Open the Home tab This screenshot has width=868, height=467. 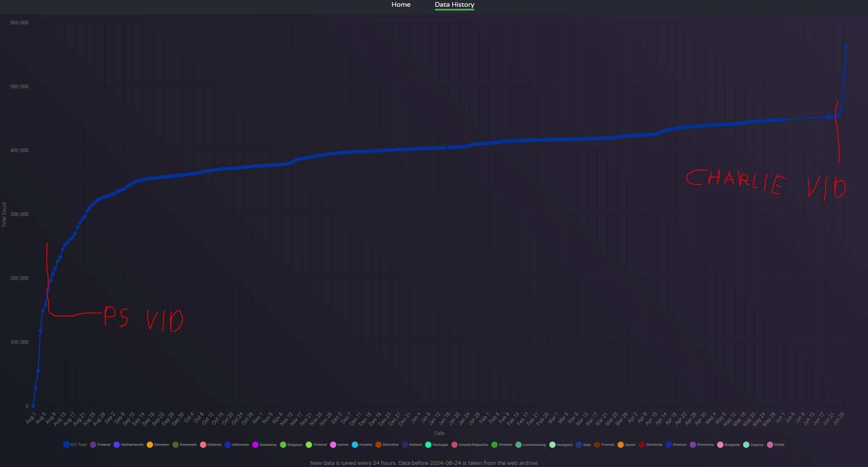pos(401,5)
